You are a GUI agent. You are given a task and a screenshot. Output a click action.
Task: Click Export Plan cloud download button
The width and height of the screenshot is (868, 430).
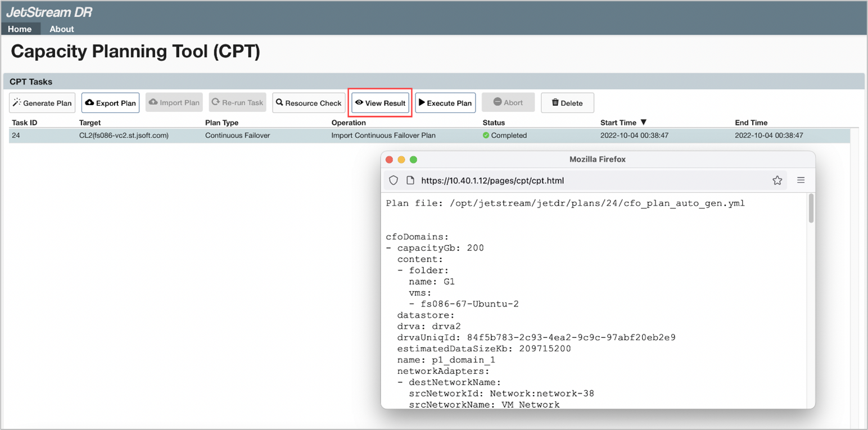[x=110, y=103]
